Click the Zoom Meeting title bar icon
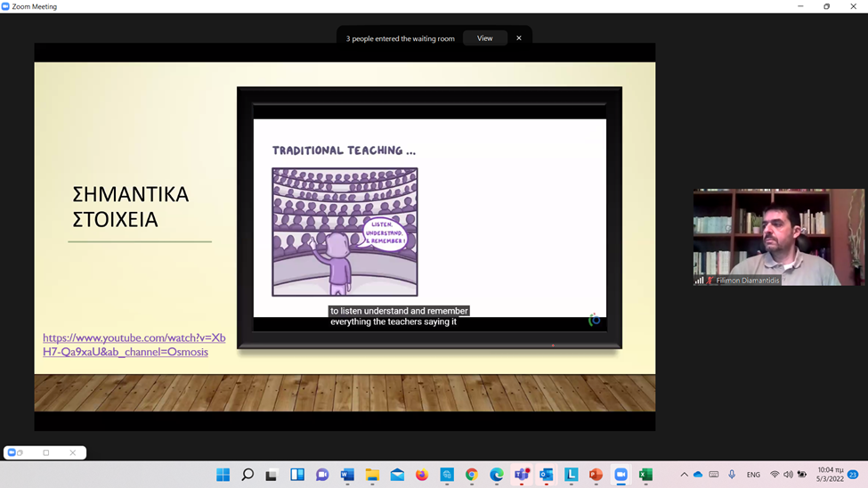 pos(5,6)
